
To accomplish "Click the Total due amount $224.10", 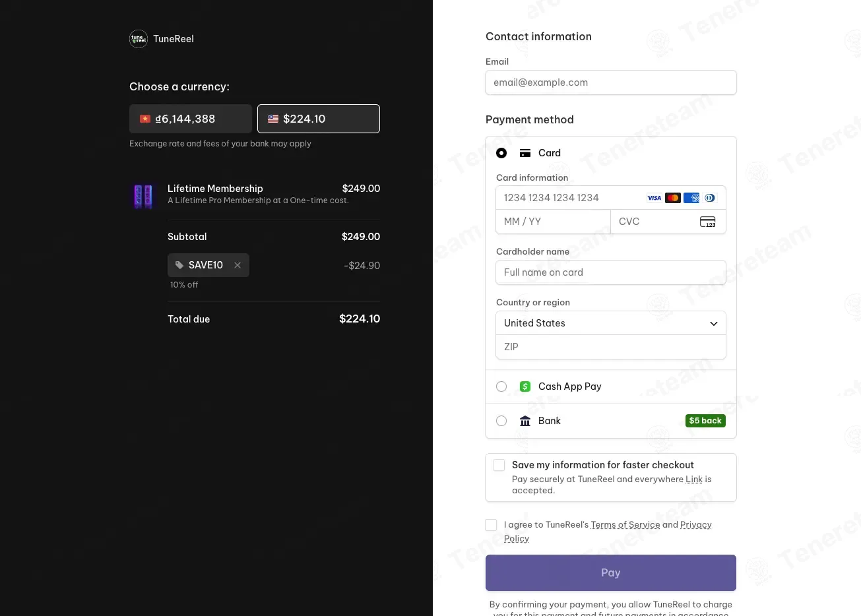I will coord(360,319).
